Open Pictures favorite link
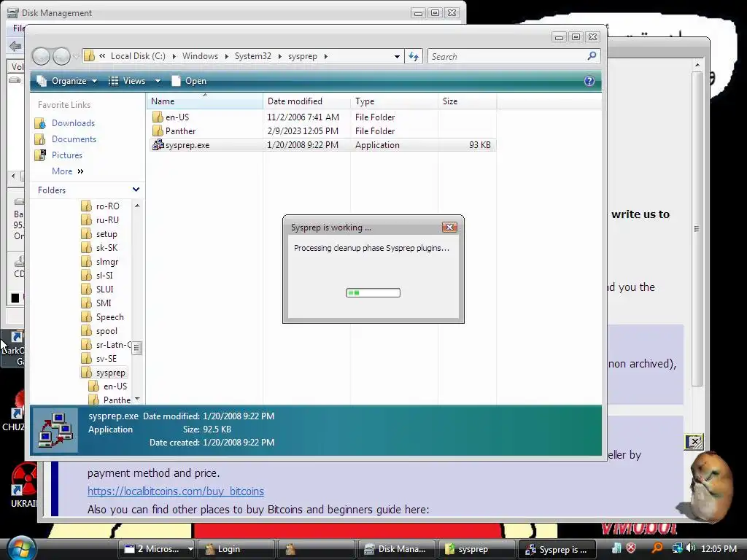The width and height of the screenshot is (747, 560). [x=66, y=155]
